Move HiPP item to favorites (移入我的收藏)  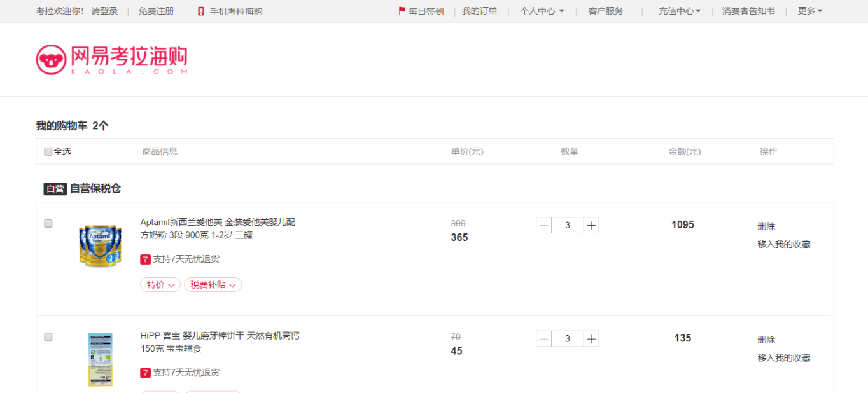click(784, 358)
